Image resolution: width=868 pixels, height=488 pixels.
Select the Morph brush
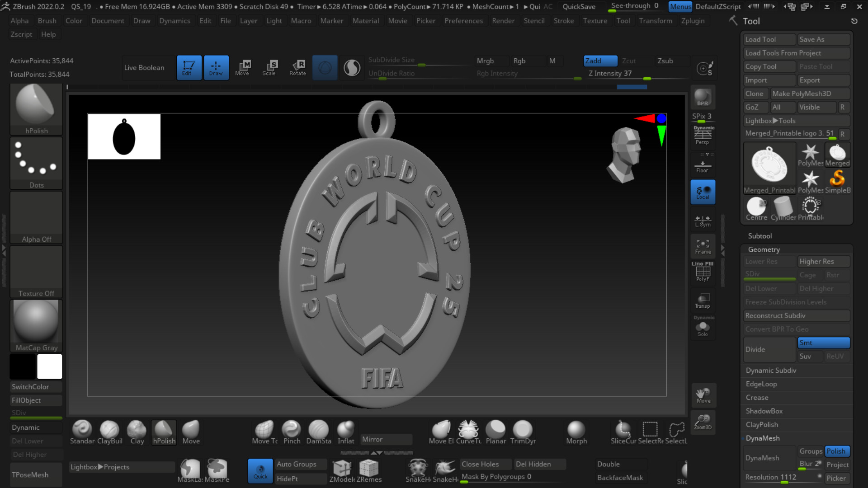(576, 432)
